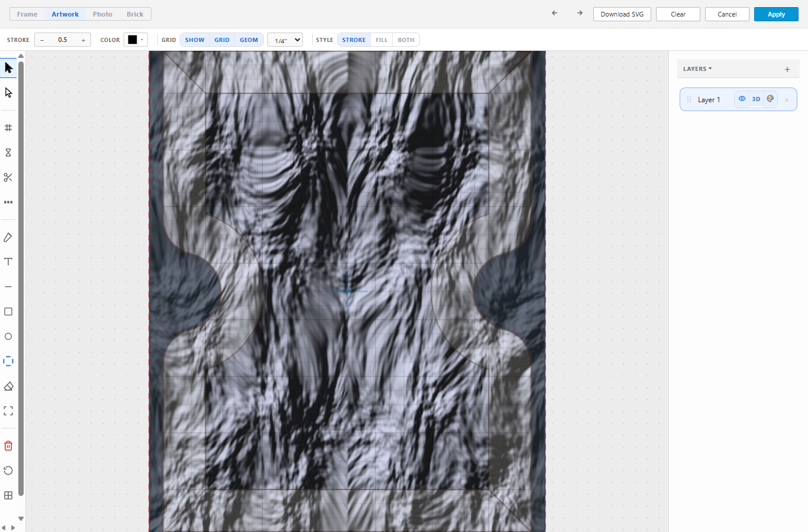
Task: Open Layer 1 color palette icon
Action: coord(770,99)
